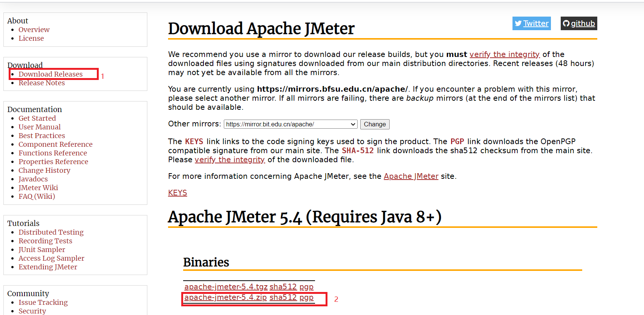Click the Twitter bird icon
The height and width of the screenshot is (315, 644).
pyautogui.click(x=518, y=23)
